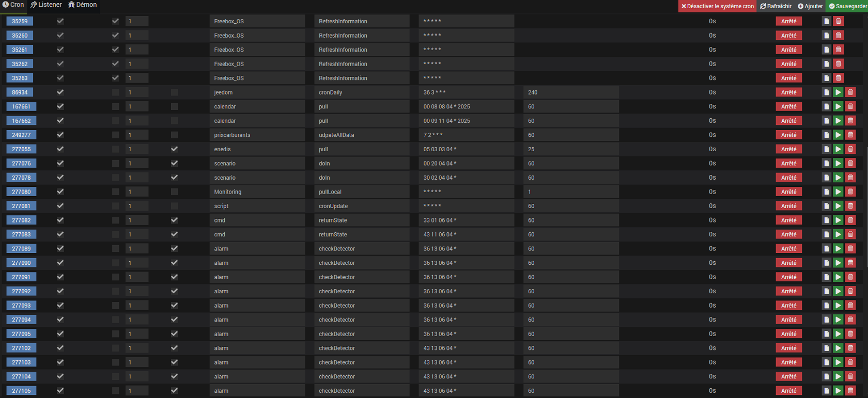Viewport: 868px width, 398px height.
Task: Remove enedis cron 277055 via trash icon
Action: tap(850, 149)
